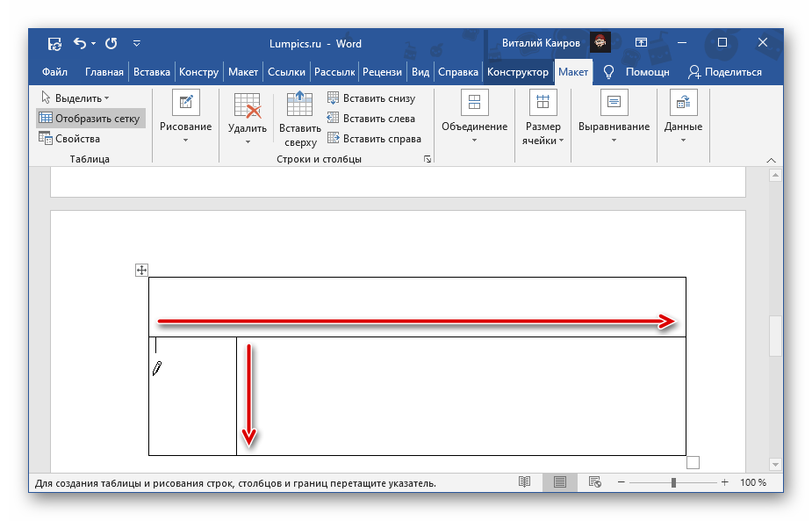Click the Merge (Объединение) icon
This screenshot has width=812, height=521.
474,104
